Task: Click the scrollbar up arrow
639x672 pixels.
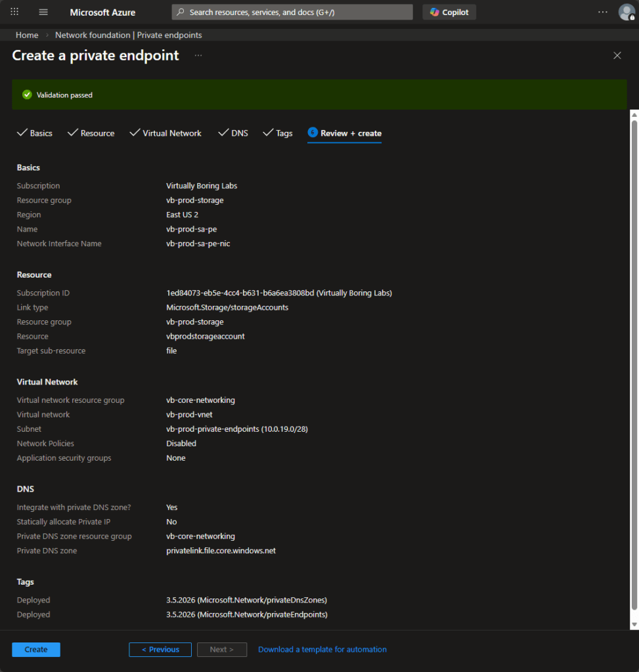Action: click(634, 115)
